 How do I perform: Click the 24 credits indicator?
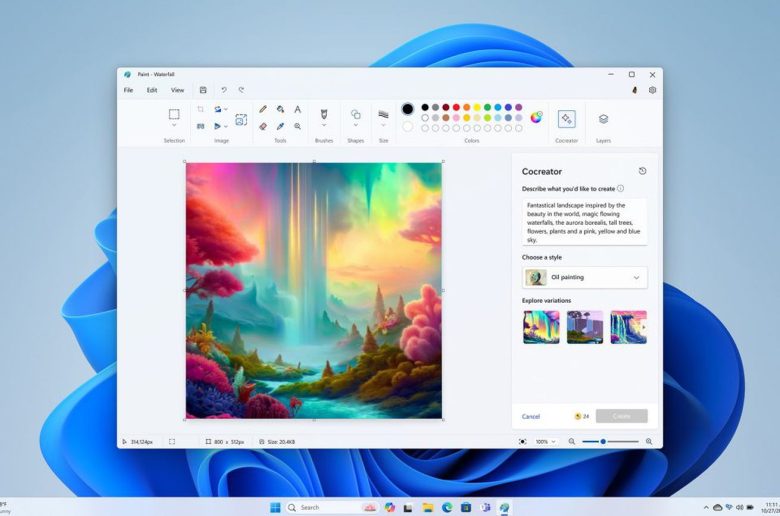coord(582,416)
